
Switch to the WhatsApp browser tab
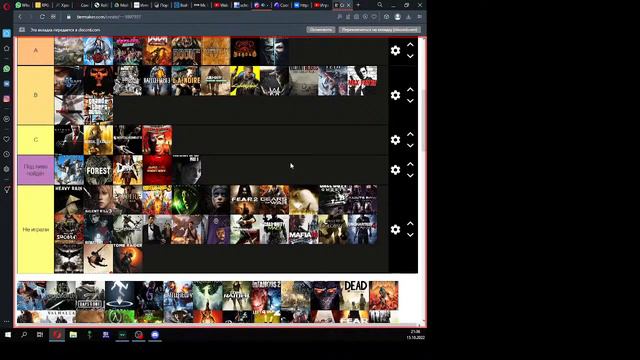[x=23, y=5]
